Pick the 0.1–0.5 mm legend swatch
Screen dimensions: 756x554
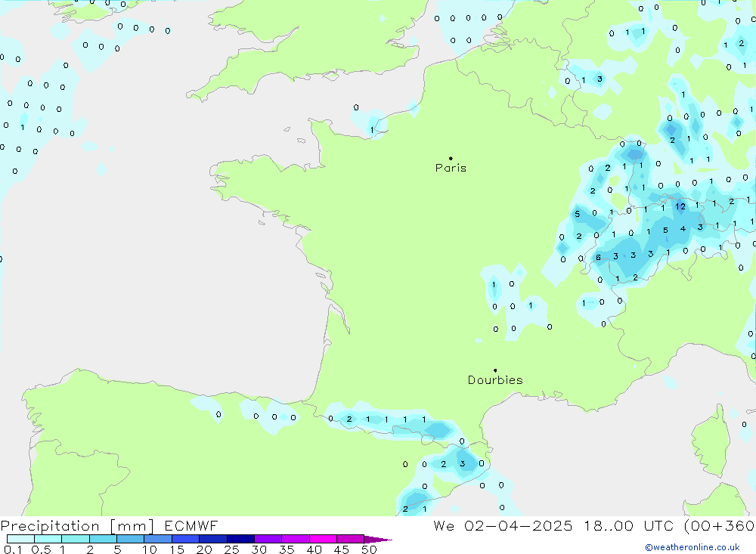[20, 539]
